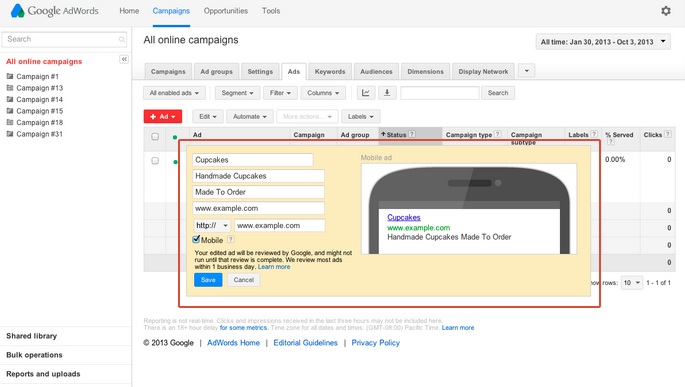Expand the more tabs arrow dropdown
Viewport: 685px width, 387px height.
point(526,71)
